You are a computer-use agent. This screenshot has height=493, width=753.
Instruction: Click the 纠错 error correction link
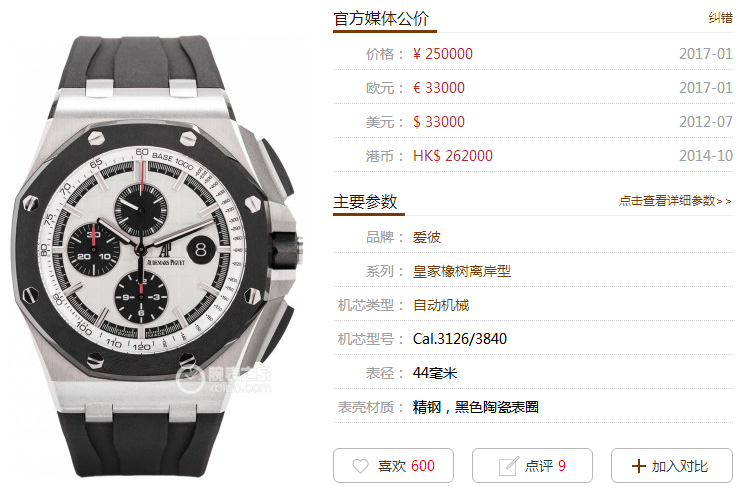[720, 18]
